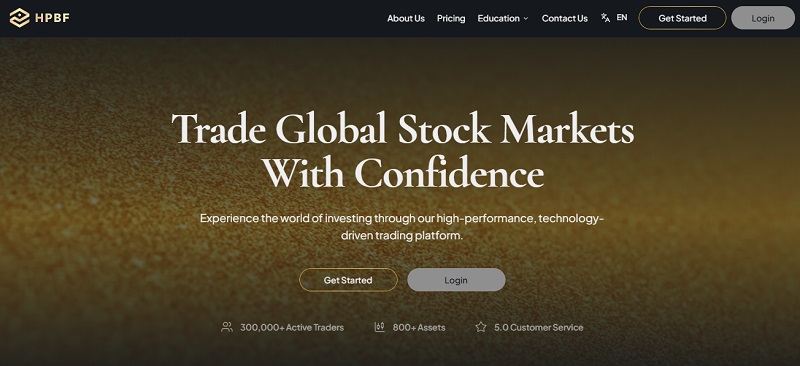Viewport: 800px width, 366px height.
Task: Click the 5.0 Customer Service label
Action: click(x=538, y=327)
